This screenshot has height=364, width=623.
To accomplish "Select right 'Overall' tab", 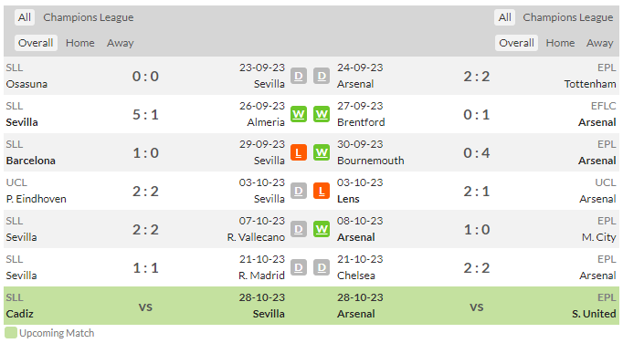I will pyautogui.click(x=516, y=43).
